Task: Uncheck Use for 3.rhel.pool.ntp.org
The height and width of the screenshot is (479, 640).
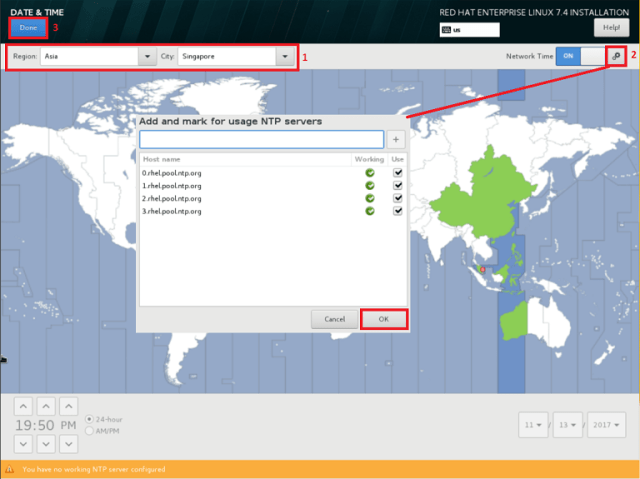Action: point(398,211)
